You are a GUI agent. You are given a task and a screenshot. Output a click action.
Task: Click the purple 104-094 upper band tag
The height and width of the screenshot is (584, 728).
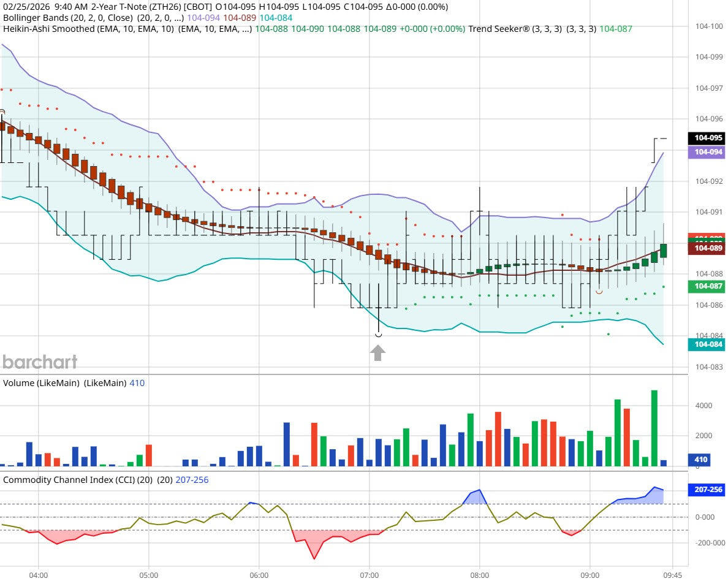707,153
